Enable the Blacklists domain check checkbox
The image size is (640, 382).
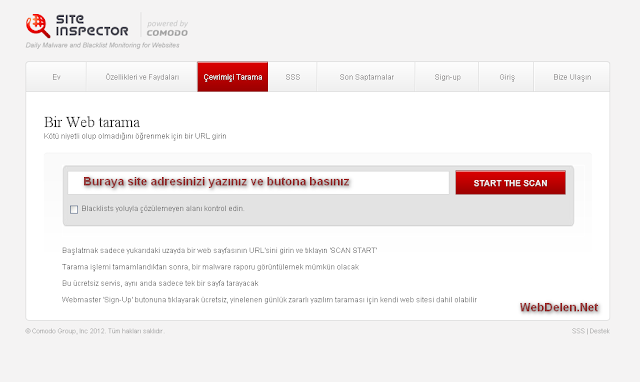click(74, 209)
